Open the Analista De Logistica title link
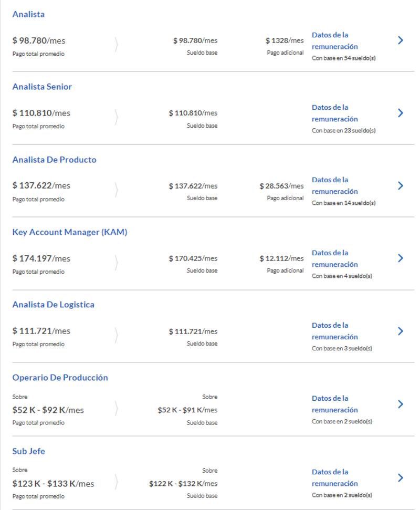 pyautogui.click(x=53, y=305)
